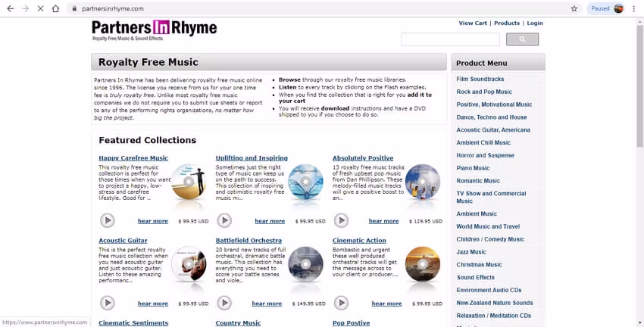Open Piano Music category
This screenshot has width=644, height=327.
(x=473, y=168)
